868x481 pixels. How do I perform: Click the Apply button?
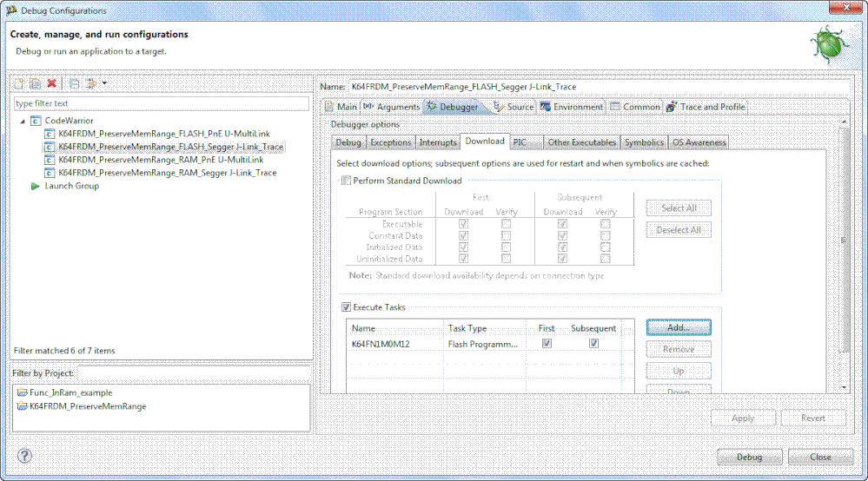743,418
